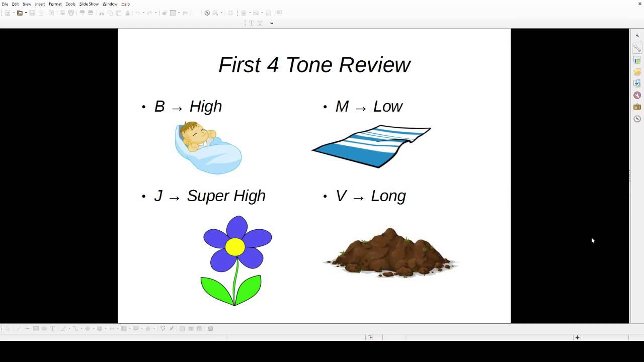Open the Window menu
The width and height of the screenshot is (644, 362).
point(110,4)
